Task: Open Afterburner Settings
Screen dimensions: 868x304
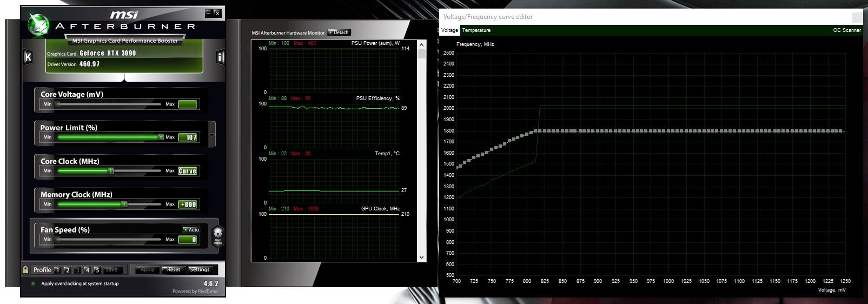Action: (x=200, y=269)
